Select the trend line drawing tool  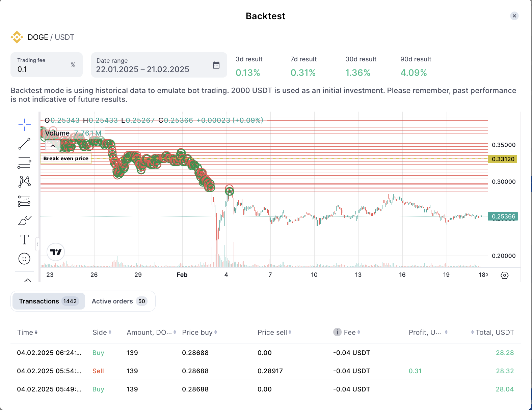(24, 144)
